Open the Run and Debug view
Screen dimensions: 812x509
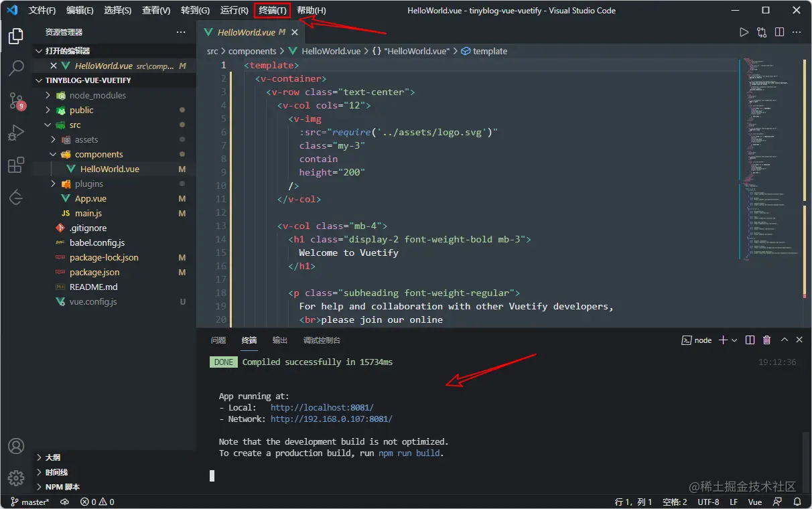coord(16,133)
